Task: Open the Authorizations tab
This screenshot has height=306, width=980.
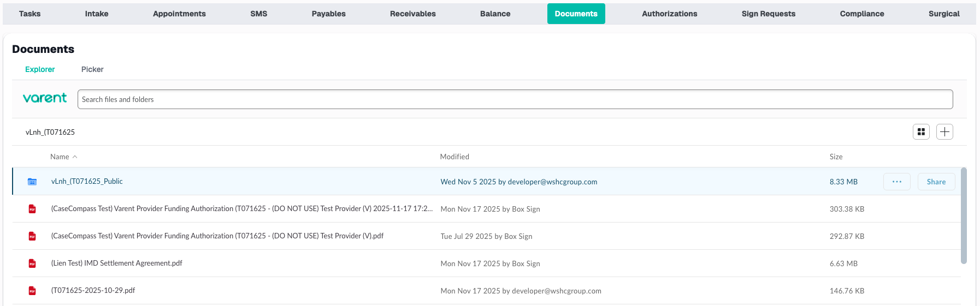Action: (x=669, y=14)
